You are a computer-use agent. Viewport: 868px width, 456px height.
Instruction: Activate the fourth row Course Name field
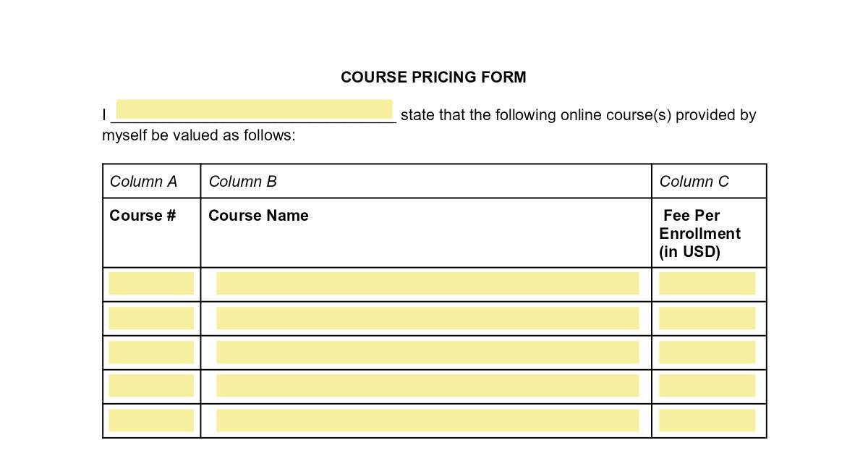pyautogui.click(x=427, y=386)
